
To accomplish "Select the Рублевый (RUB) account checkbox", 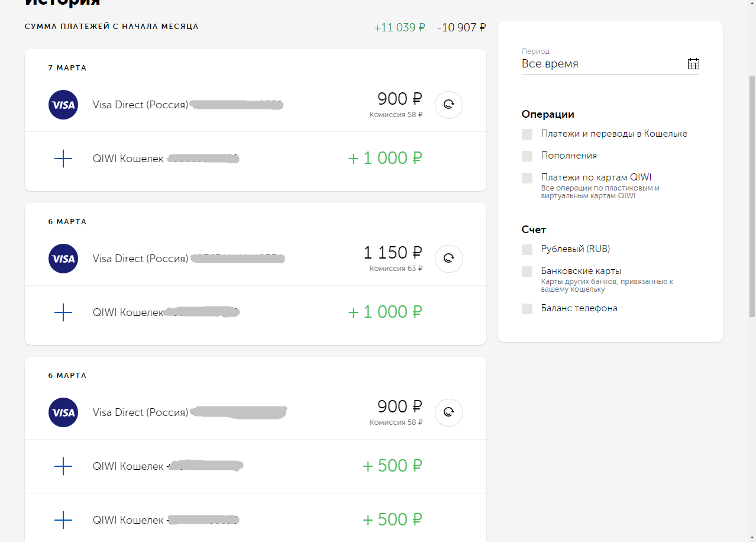I will [527, 250].
